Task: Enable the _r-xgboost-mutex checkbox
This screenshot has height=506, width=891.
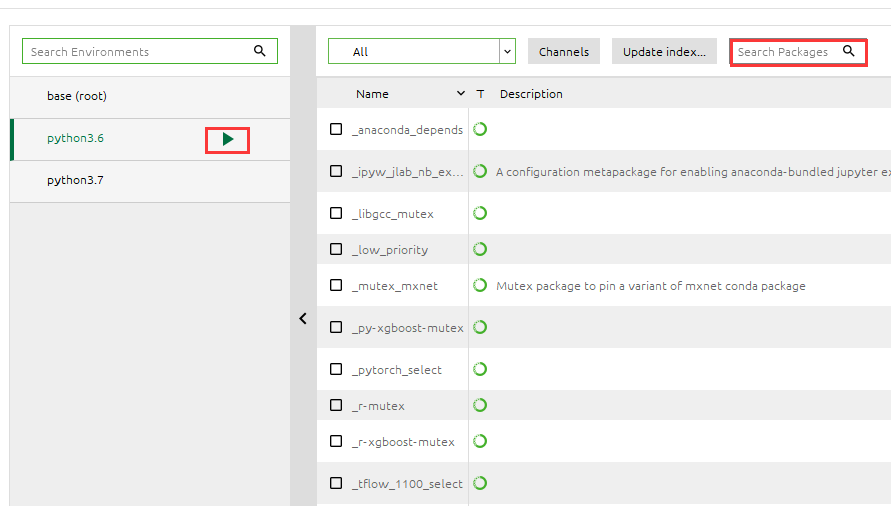Action: [x=336, y=441]
